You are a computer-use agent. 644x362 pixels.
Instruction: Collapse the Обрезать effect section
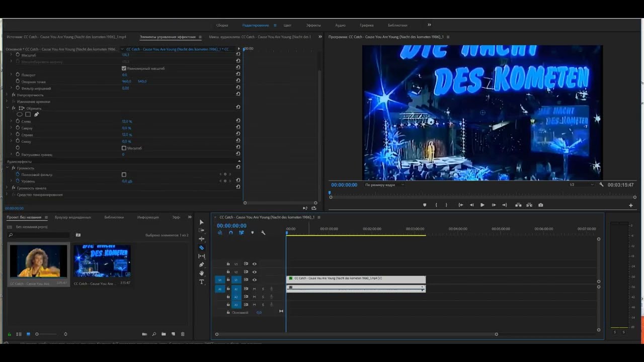pyautogui.click(x=8, y=108)
